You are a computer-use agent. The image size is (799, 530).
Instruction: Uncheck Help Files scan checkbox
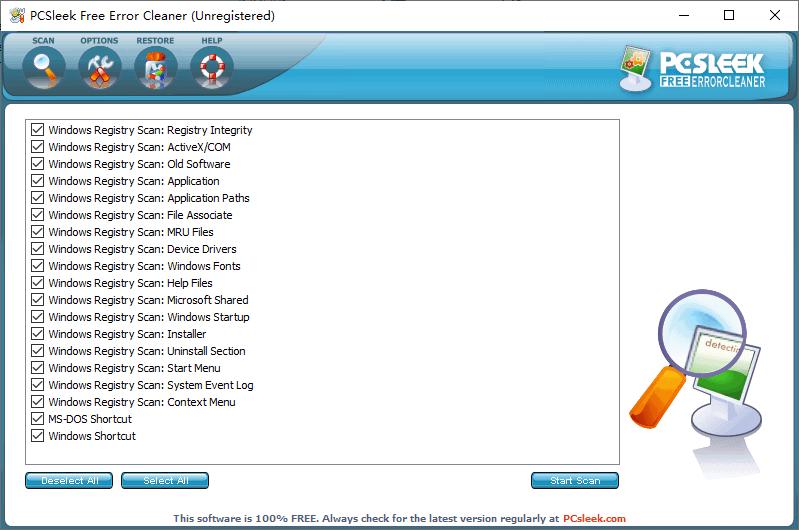click(x=37, y=282)
